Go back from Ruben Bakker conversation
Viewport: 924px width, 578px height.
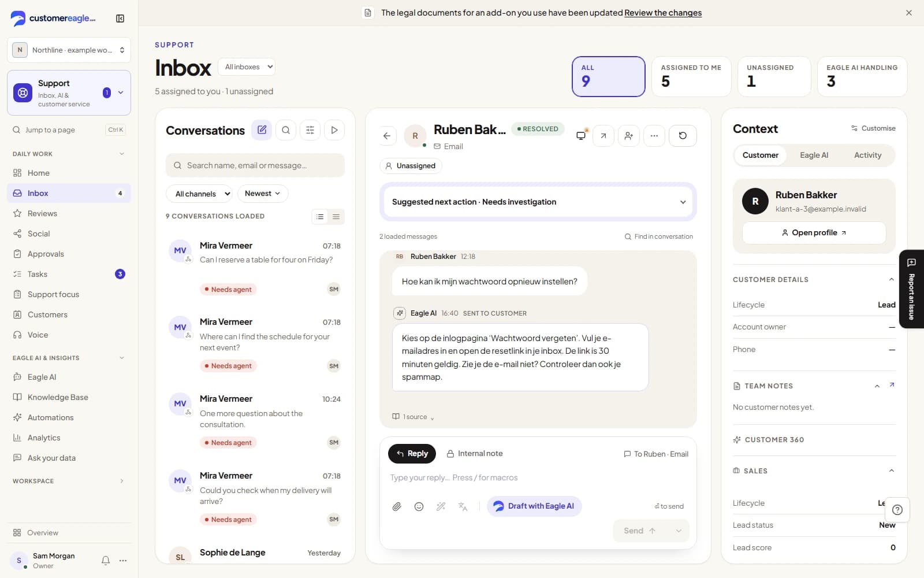point(387,136)
